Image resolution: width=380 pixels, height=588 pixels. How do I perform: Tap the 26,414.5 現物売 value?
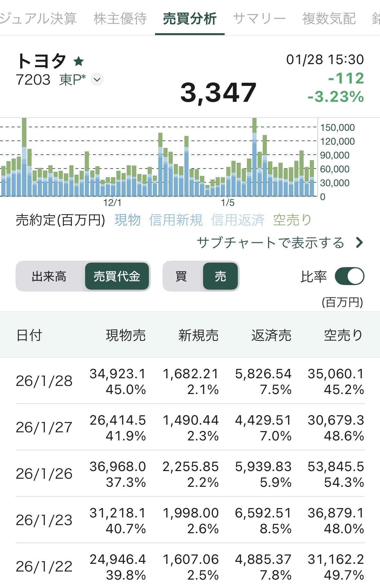click(118, 420)
